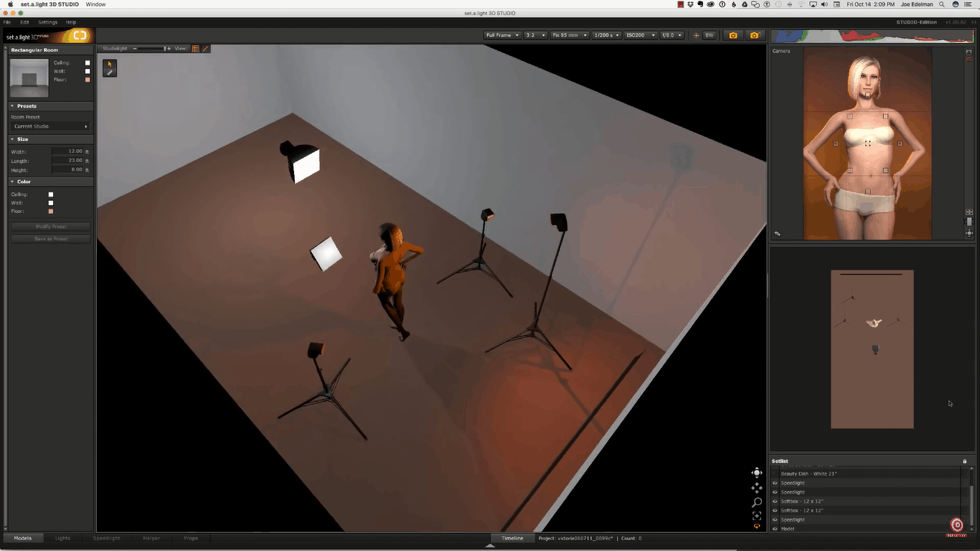Click the frame-fit navigation icon
Image resolution: width=980 pixels, height=551 pixels.
click(x=757, y=516)
